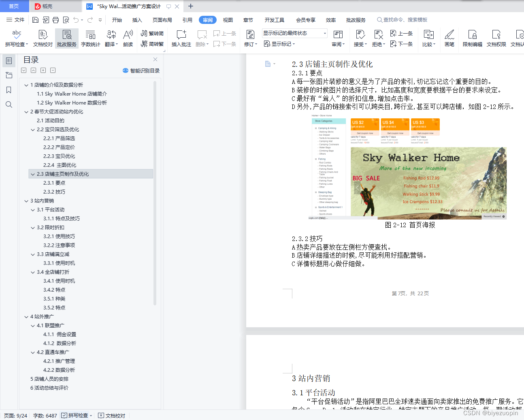Jump to 4.1.2 数据分析 heading

(x=60, y=343)
